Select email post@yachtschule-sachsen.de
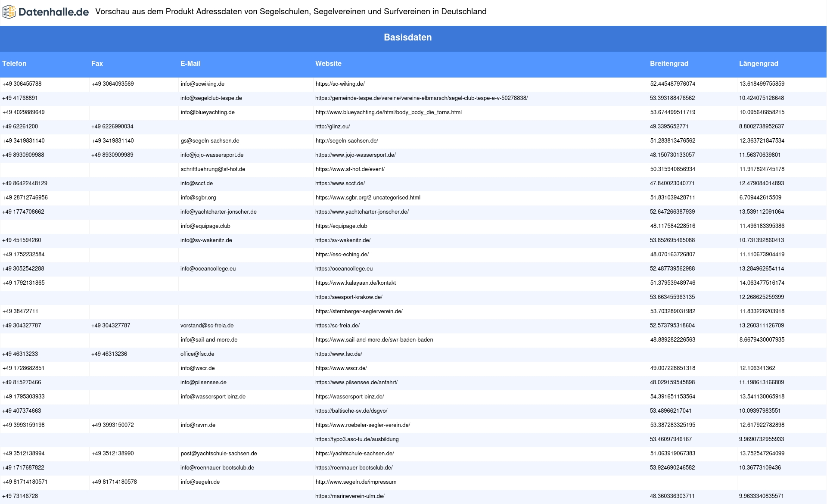This screenshot has height=504, width=827. (x=219, y=454)
